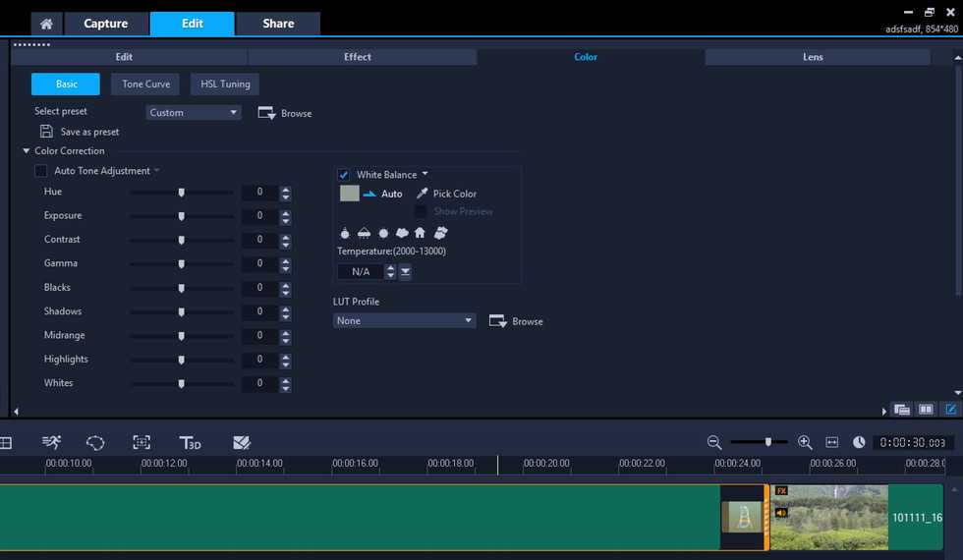Open the Lens tab
The height and width of the screenshot is (560, 963).
click(813, 57)
